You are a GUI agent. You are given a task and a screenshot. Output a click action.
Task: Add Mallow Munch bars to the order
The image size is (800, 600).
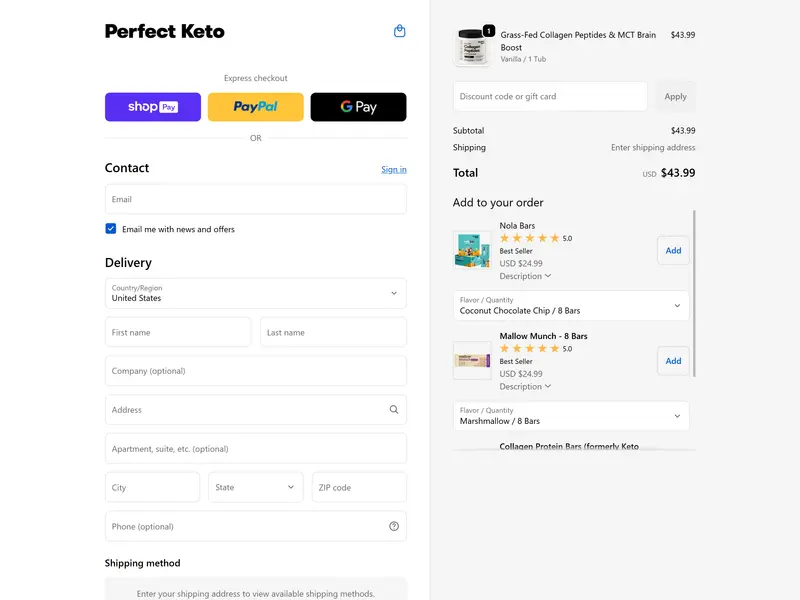[x=673, y=360]
